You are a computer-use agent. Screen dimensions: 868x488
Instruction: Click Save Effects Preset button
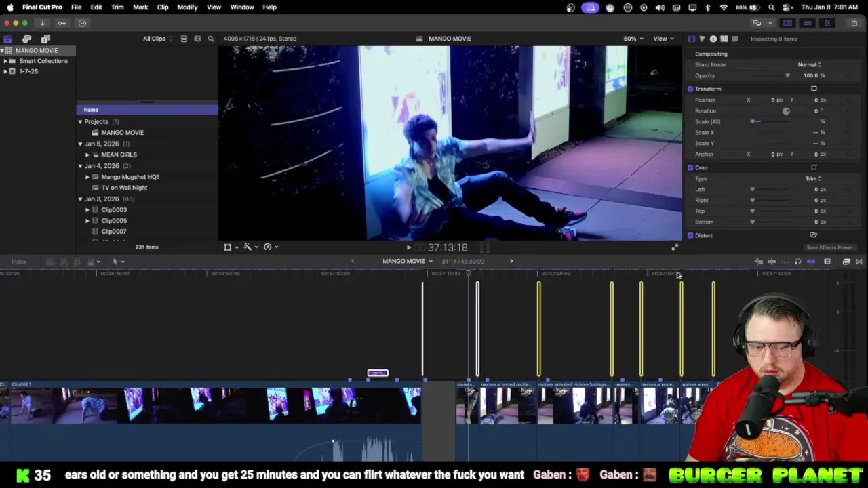(829, 247)
